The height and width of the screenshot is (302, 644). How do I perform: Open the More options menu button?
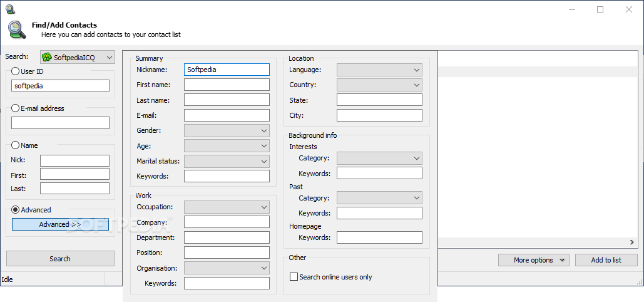[533, 260]
